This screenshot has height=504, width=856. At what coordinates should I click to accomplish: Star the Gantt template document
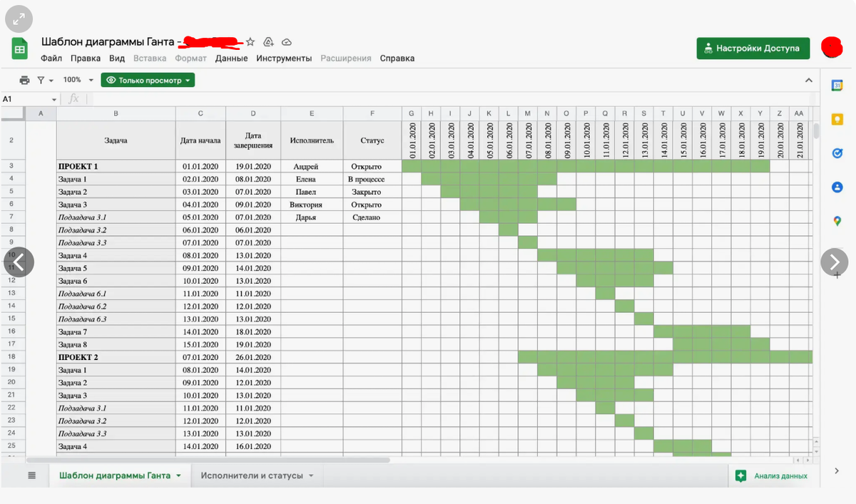pos(250,42)
